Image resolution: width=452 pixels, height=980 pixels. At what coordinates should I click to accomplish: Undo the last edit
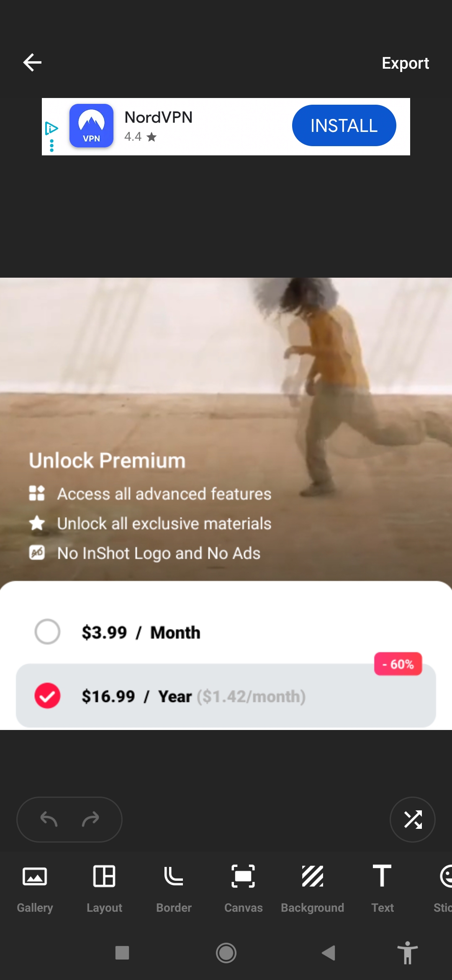coord(49,819)
